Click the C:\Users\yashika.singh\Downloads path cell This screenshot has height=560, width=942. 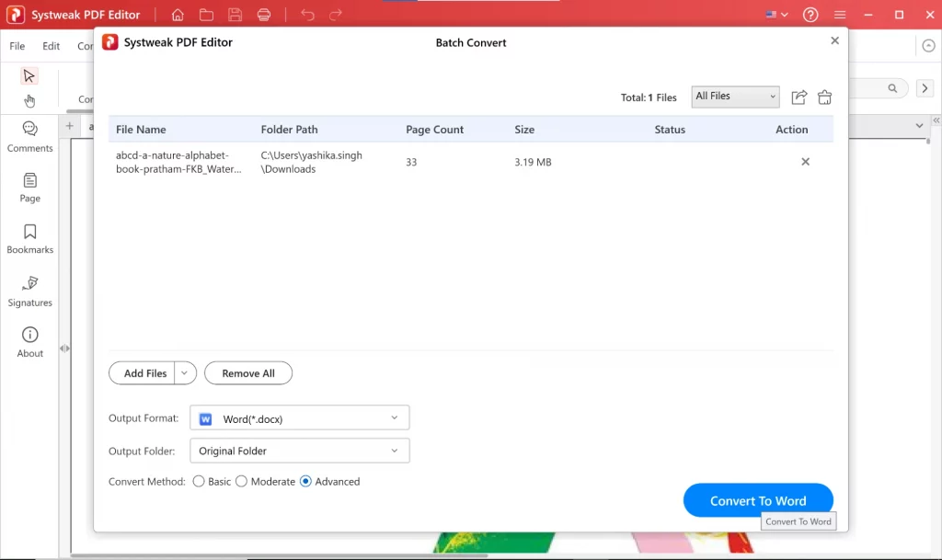(x=311, y=162)
